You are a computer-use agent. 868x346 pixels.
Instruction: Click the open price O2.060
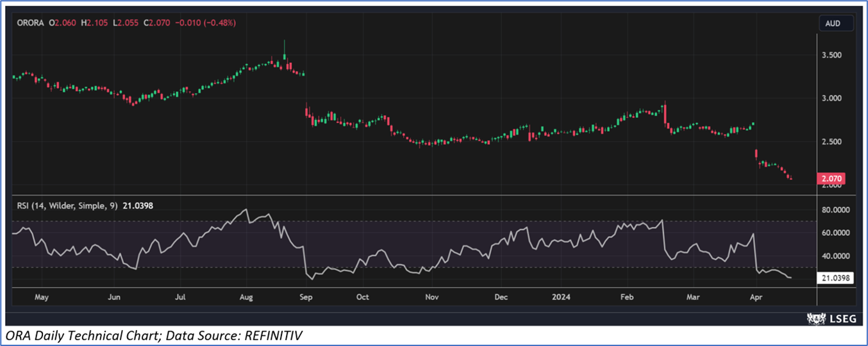point(62,23)
